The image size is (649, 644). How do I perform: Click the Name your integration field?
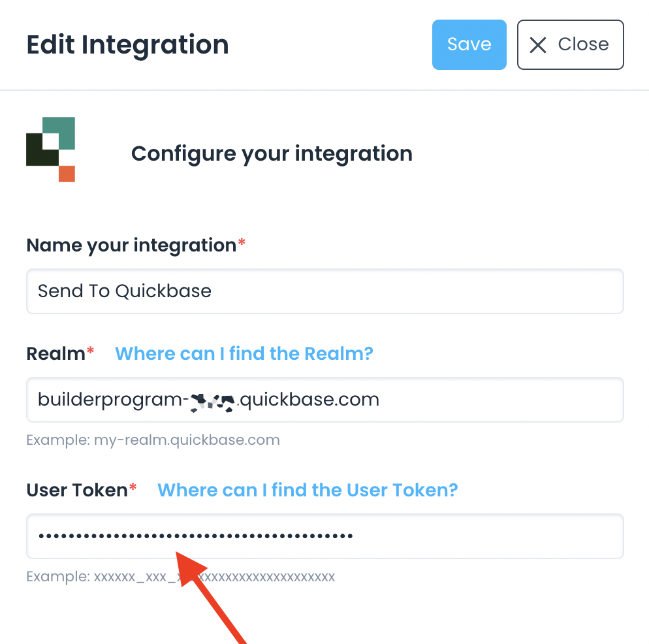pos(324,291)
